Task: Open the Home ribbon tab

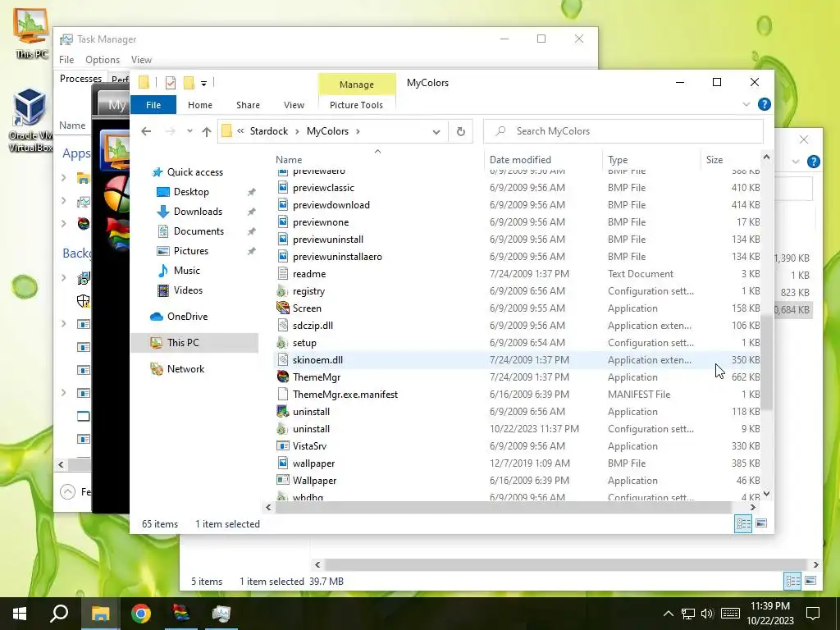Action: (x=200, y=105)
